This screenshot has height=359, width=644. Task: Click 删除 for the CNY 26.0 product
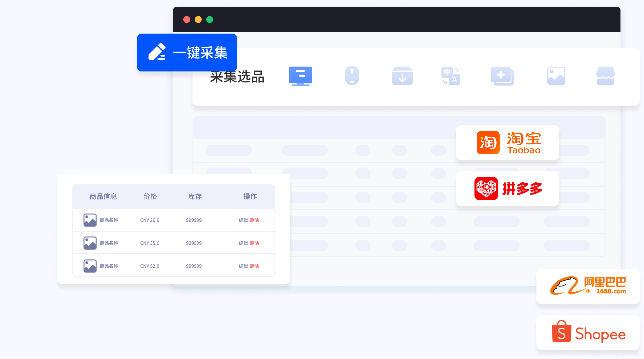coord(254,220)
